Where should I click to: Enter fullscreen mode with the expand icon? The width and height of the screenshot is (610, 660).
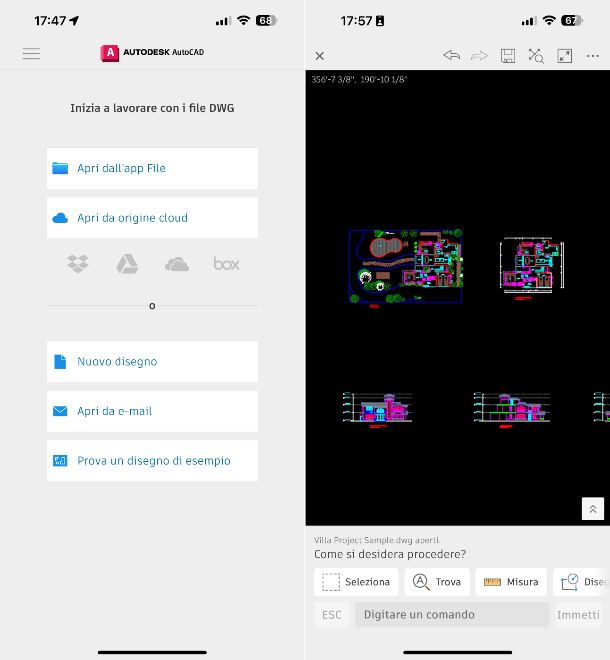(x=564, y=56)
